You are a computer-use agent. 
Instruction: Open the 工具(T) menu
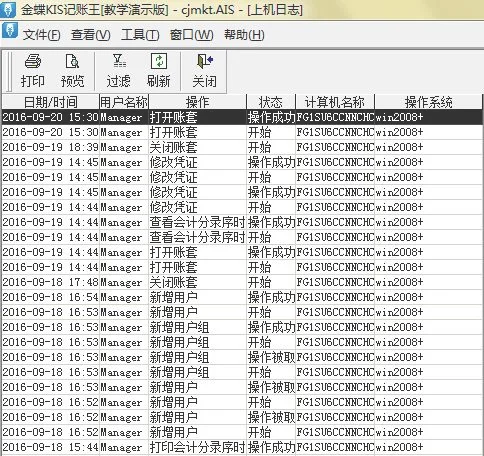coord(140,35)
